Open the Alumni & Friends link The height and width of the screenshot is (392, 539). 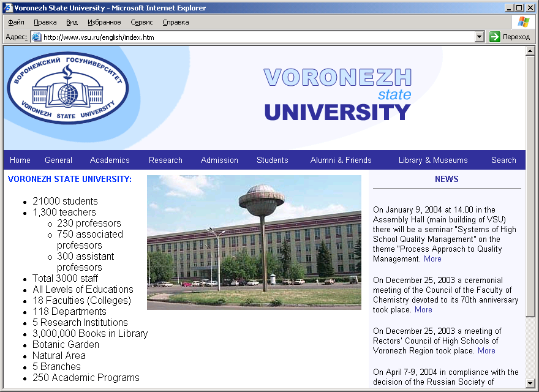coord(341,160)
